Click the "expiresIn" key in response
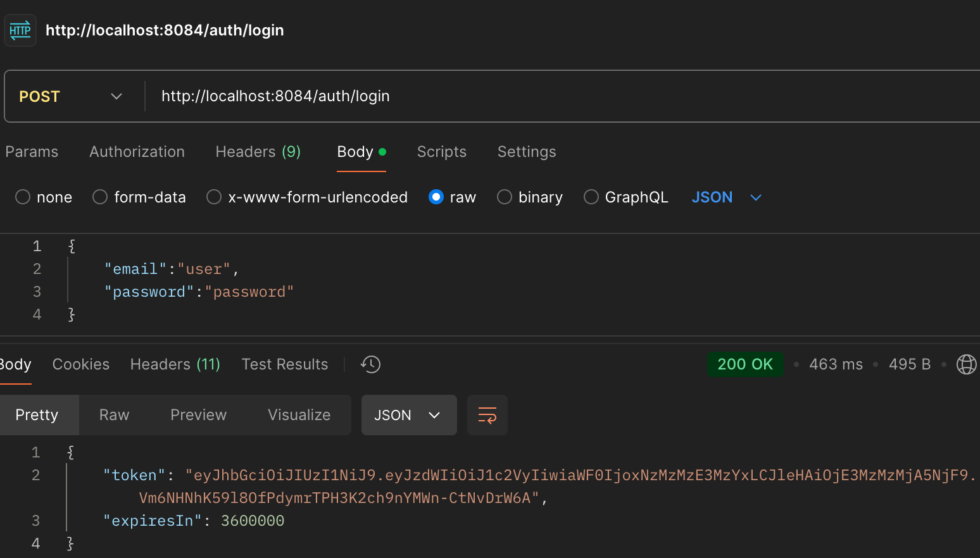This screenshot has width=980, height=558. click(x=153, y=521)
